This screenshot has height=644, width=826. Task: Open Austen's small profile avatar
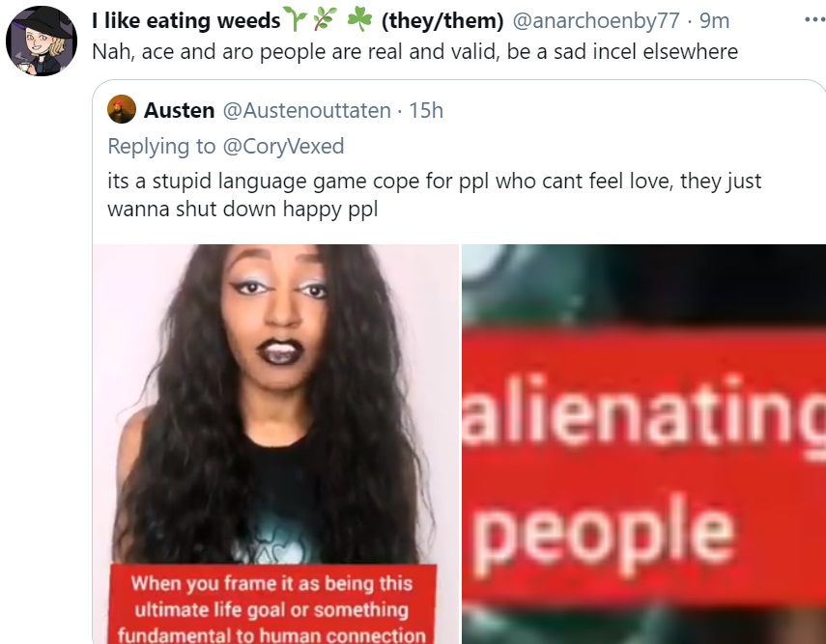tap(122, 109)
